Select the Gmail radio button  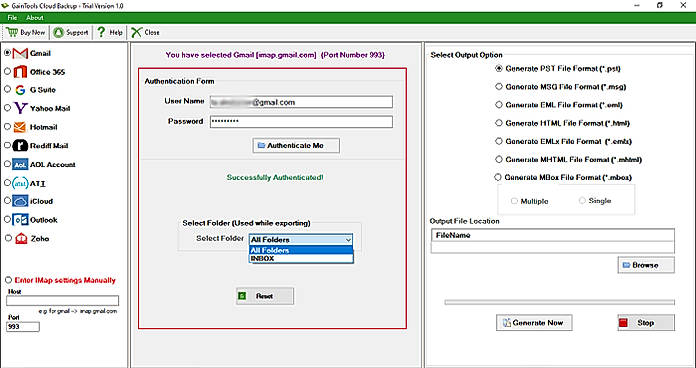tap(7, 53)
